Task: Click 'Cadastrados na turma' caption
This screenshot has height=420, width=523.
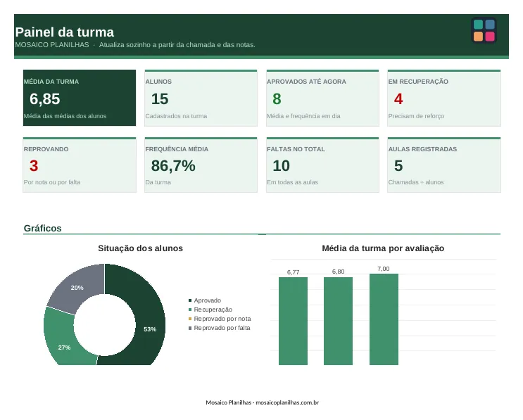Action: coord(176,116)
